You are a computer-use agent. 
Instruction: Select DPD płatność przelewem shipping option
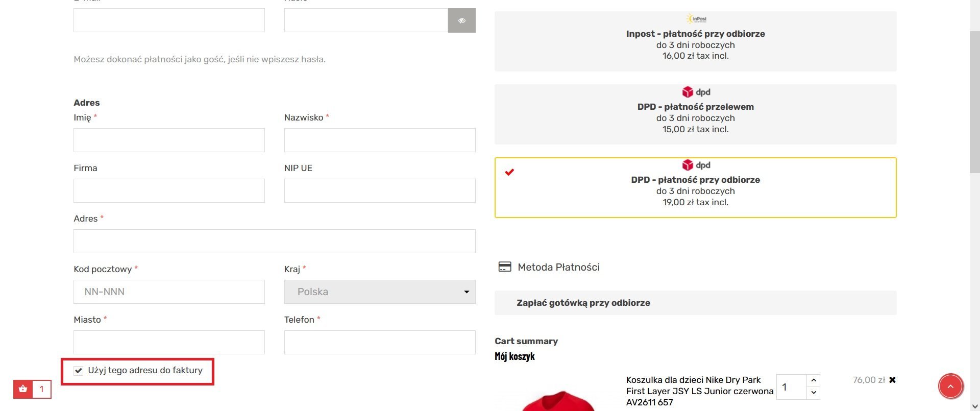pos(695,114)
